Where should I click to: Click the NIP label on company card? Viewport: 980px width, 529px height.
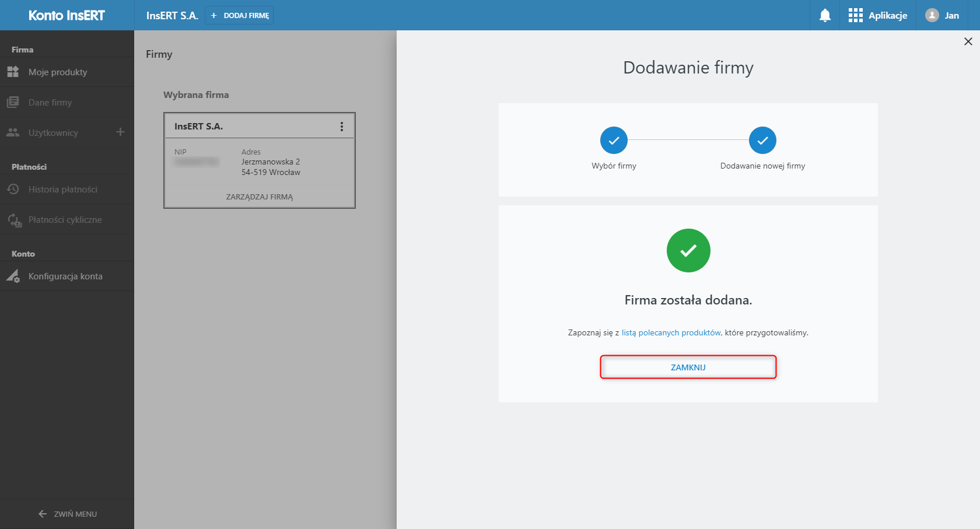(x=180, y=152)
